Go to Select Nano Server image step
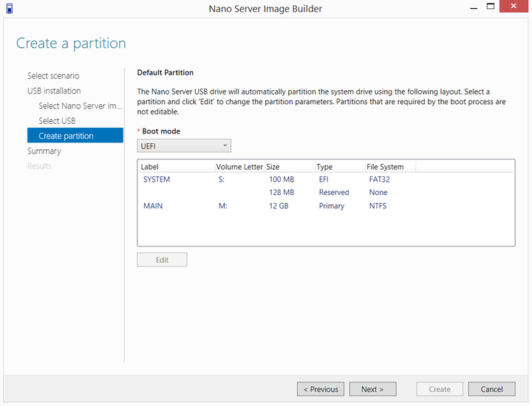The height and width of the screenshot is (406, 532). coord(80,106)
